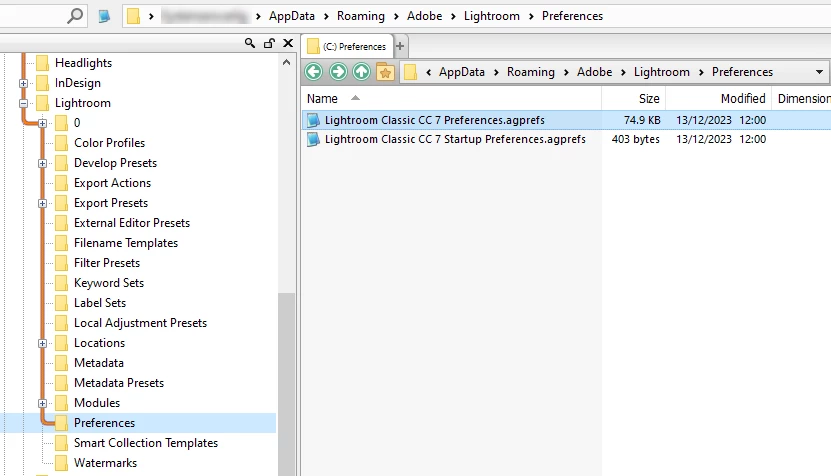Viewport: 831px width, 476px height.
Task: Click Adobe in the pane breadcrumb
Action: coord(595,72)
